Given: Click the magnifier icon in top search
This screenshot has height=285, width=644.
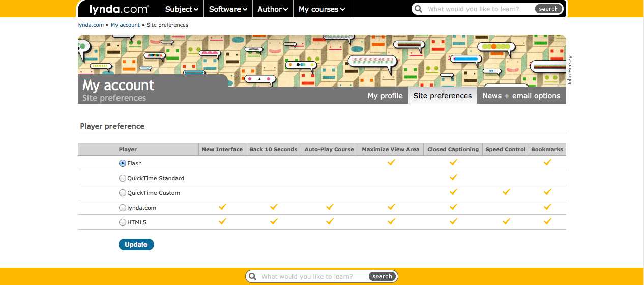Looking at the screenshot, I should 419,9.
